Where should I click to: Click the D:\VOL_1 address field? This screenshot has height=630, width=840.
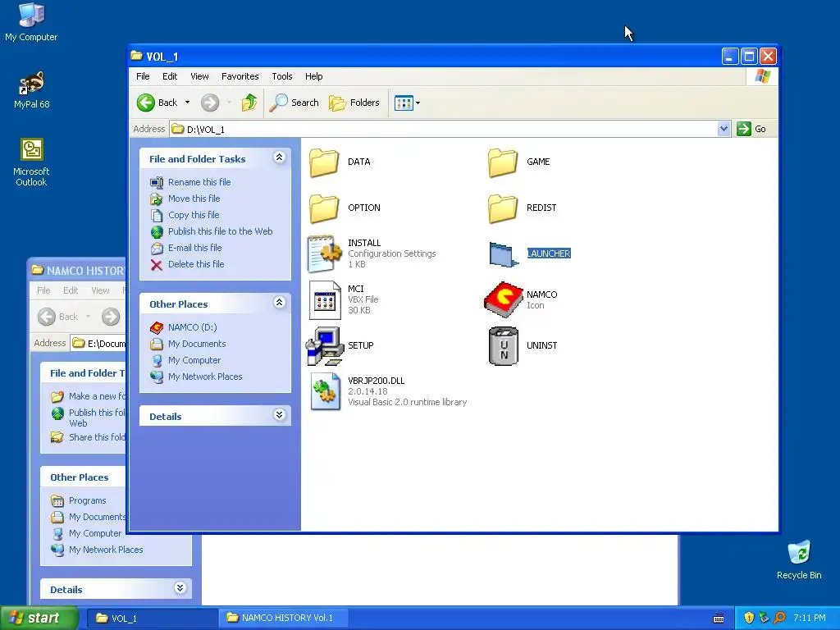click(x=444, y=129)
